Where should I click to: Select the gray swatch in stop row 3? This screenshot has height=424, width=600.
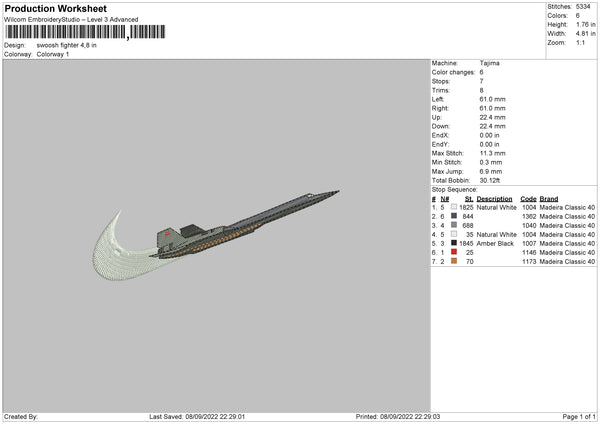coord(454,225)
